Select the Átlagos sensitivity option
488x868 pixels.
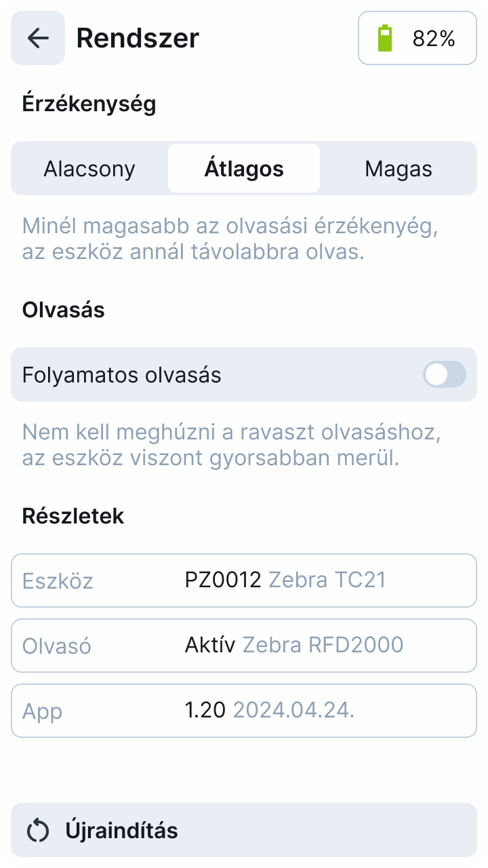point(244,168)
